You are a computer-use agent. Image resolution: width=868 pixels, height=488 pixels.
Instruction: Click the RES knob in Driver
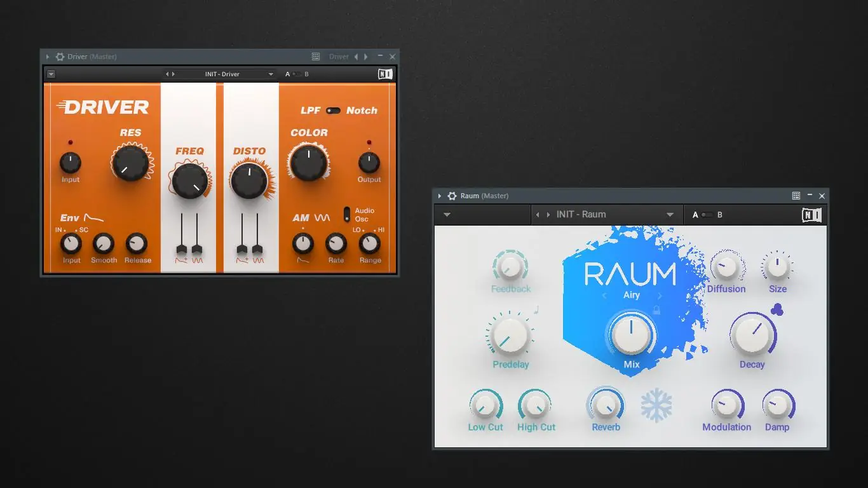(x=131, y=163)
